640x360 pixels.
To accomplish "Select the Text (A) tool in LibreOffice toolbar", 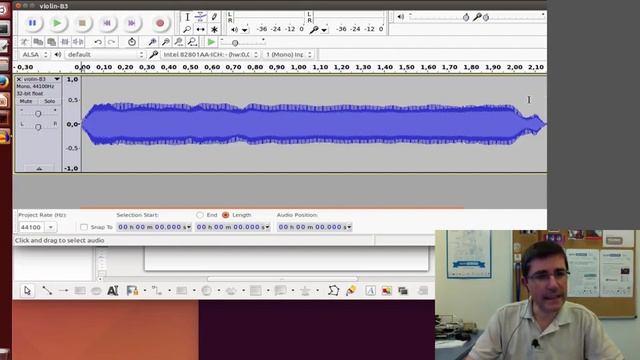I will (x=113, y=291).
